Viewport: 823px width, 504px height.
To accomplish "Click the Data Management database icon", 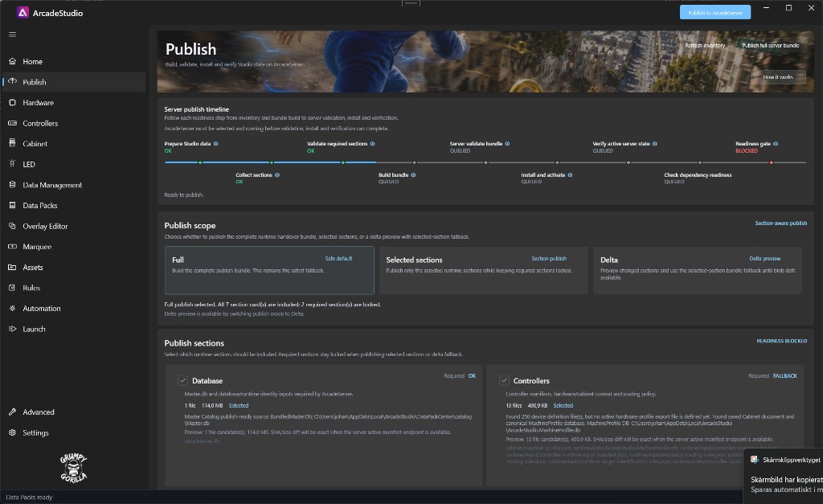I will coord(13,185).
